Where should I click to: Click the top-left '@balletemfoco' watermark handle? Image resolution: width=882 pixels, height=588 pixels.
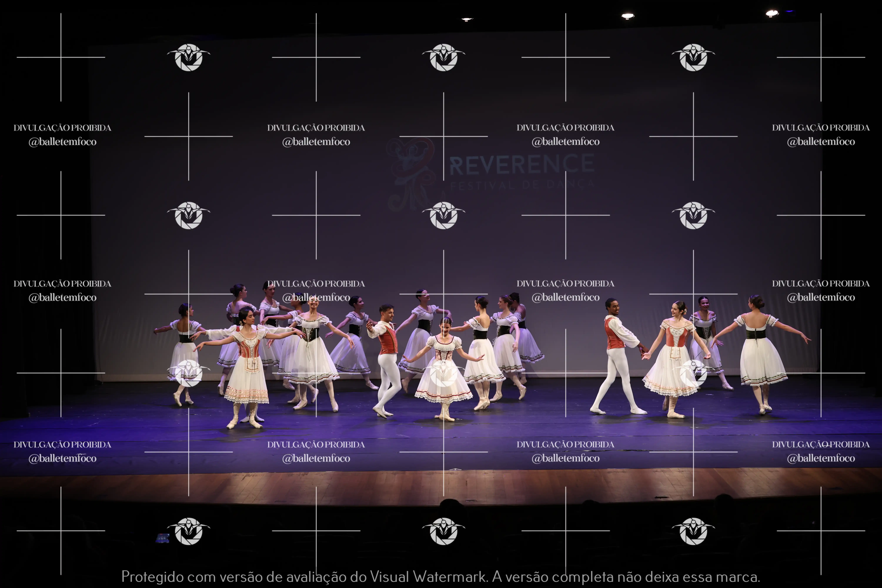[63, 142]
